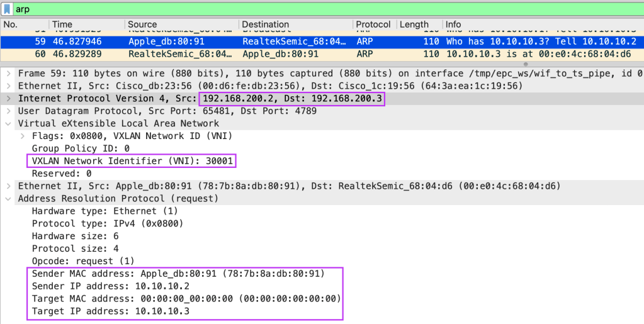Image resolution: width=644 pixels, height=324 pixels.
Task: Select packet 59 ARP request row
Action: tap(315, 42)
